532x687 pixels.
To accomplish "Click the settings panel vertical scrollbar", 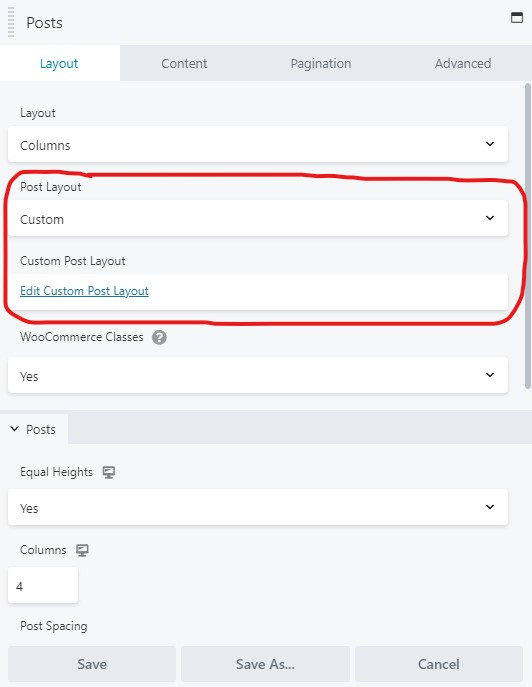I will [x=528, y=235].
